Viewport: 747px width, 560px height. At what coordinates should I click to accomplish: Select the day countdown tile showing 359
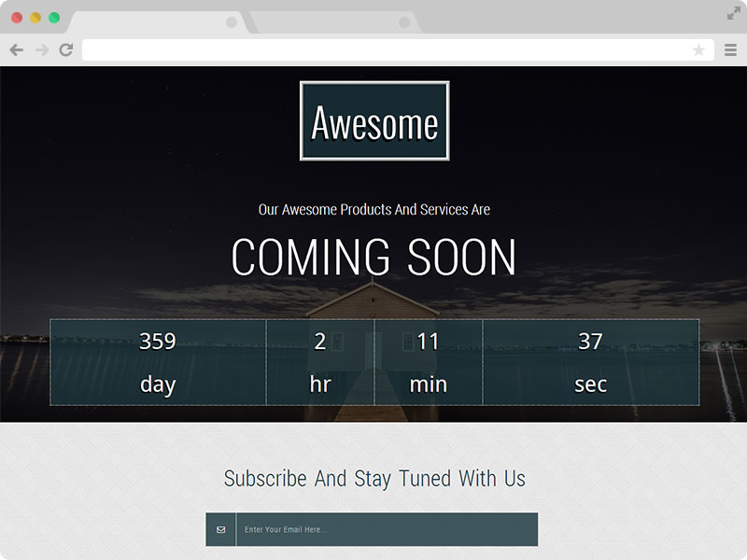click(159, 363)
